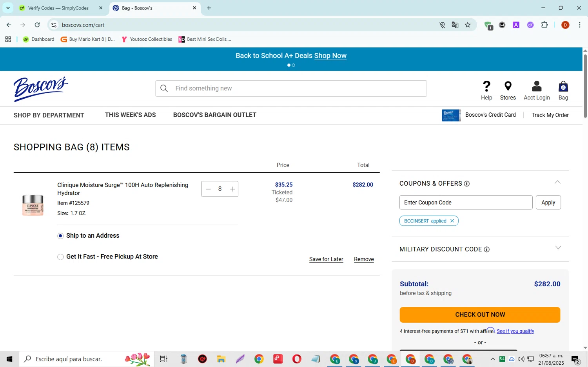
Task: Click the CHECK OUT NOW button
Action: point(480,315)
